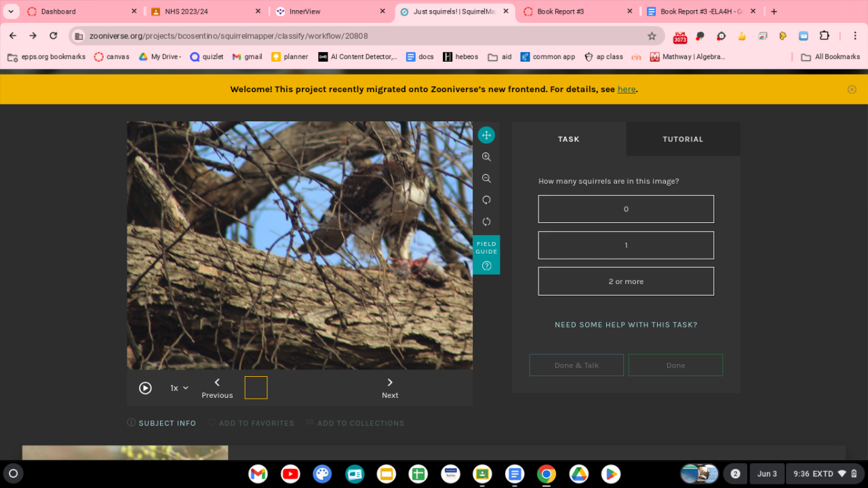Image resolution: width=868 pixels, height=488 pixels.
Task: Open the quizlet bookmark
Action: (207, 57)
